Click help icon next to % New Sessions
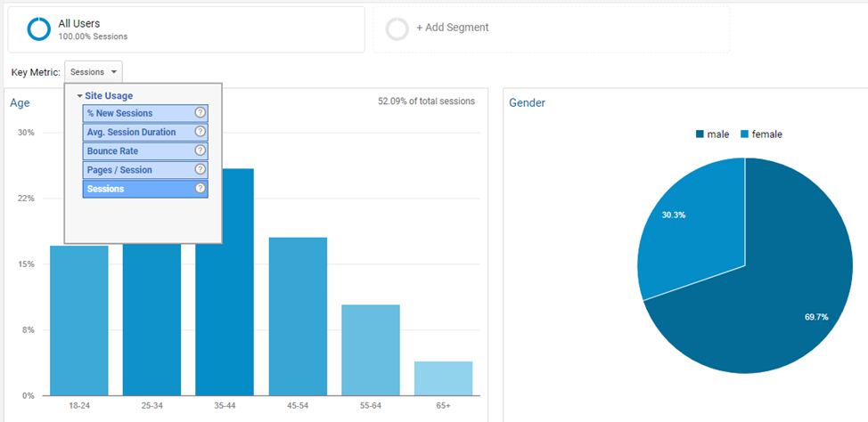This screenshot has height=422, width=868. (201, 113)
